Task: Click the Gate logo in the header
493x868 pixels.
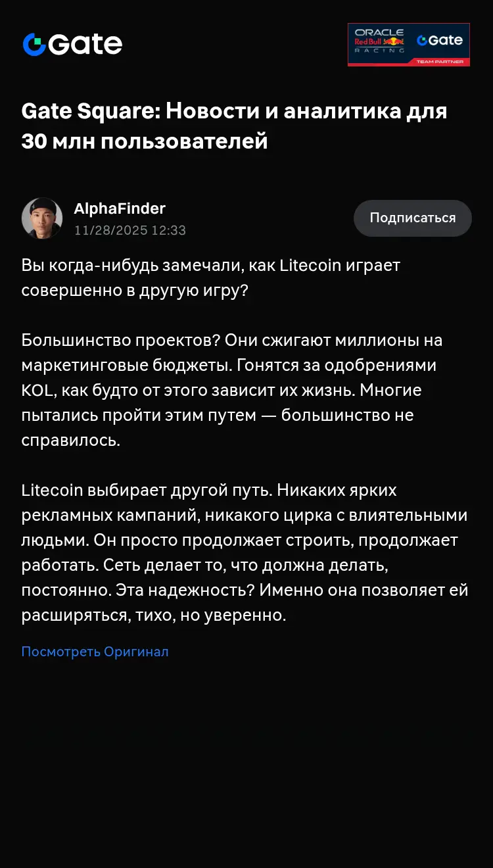Action: [x=72, y=44]
